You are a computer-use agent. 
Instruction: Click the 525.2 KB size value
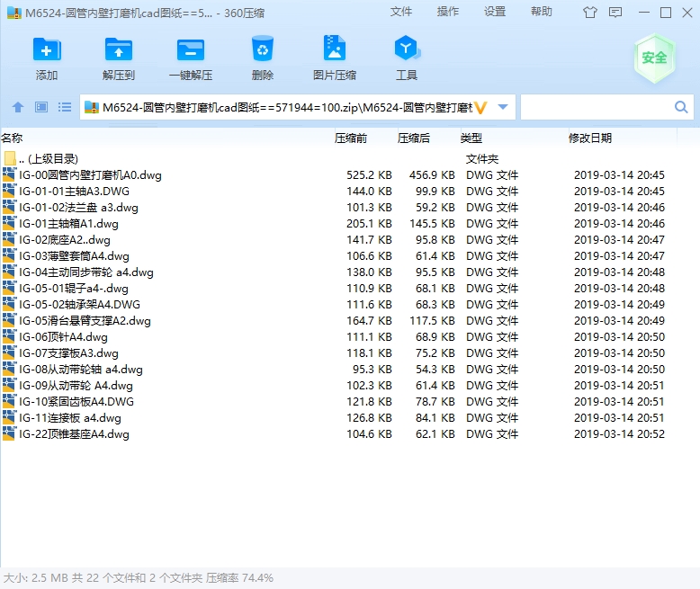tap(369, 175)
